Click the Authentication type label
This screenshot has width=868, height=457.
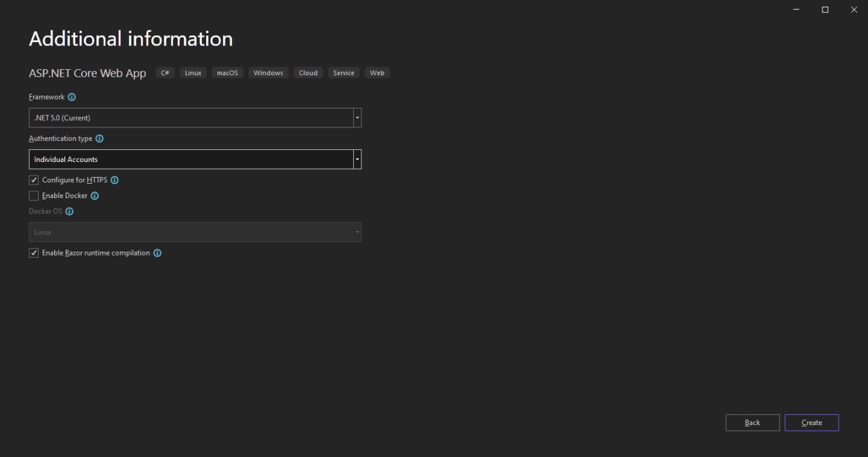[x=60, y=138]
